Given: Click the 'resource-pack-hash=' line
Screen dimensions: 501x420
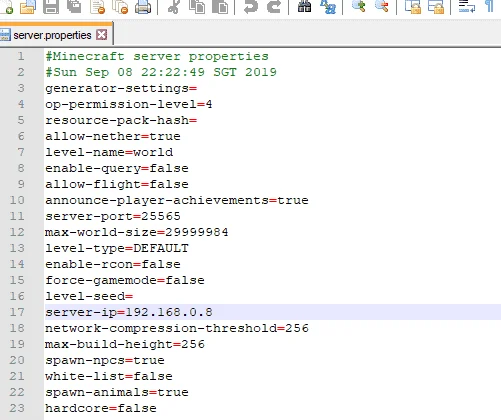Looking at the screenshot, I should coord(121,120).
